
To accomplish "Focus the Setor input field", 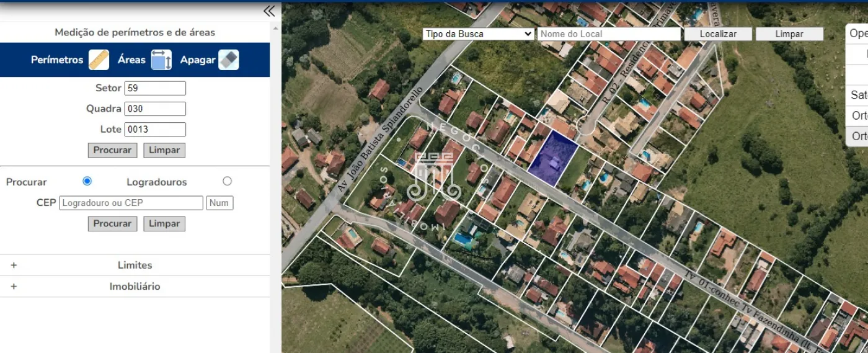I will coord(155,88).
